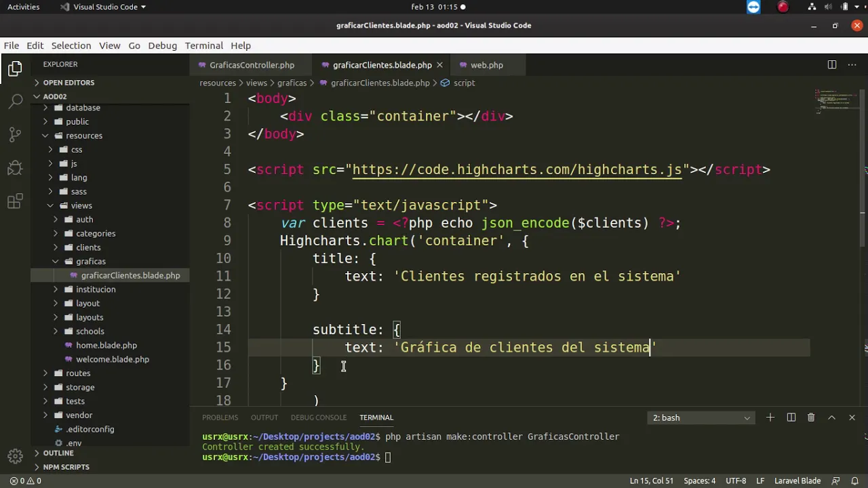Image resolution: width=868 pixels, height=488 pixels.
Task: Open the Terminal menu
Action: click(204, 45)
